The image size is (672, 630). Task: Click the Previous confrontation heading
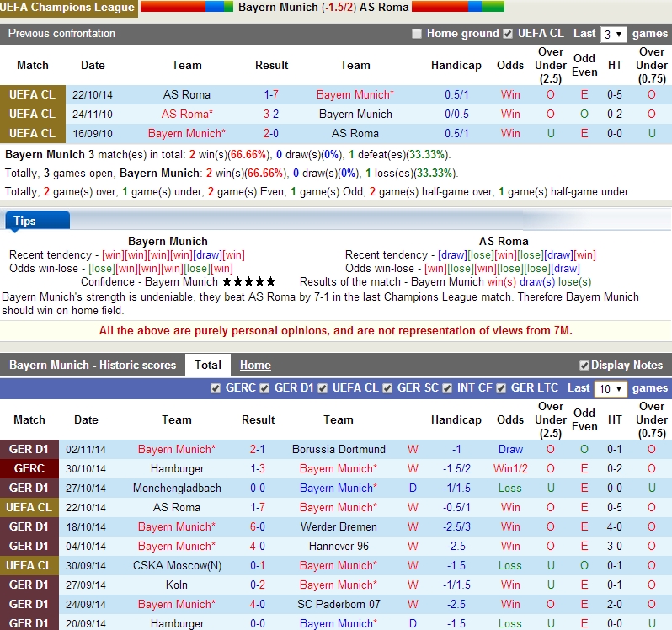tap(61, 34)
